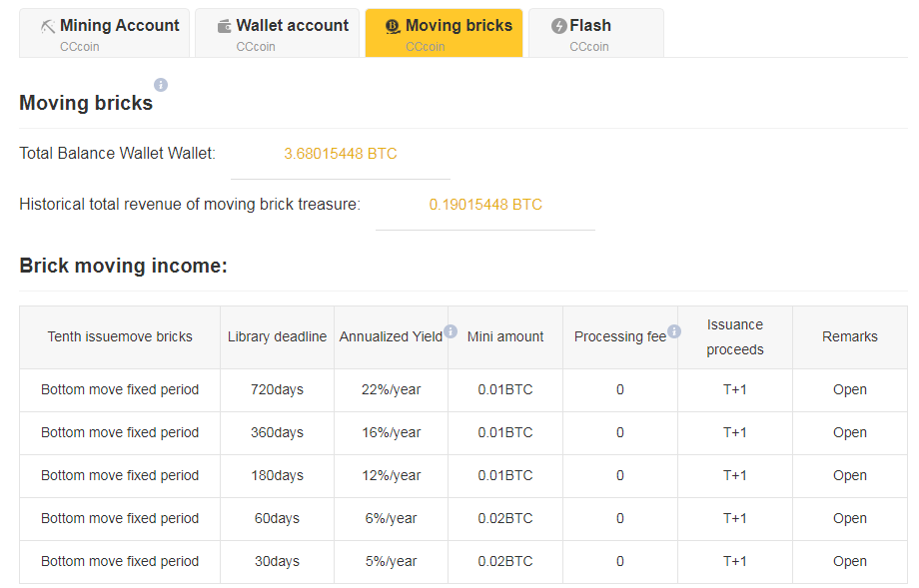
Task: Click the 3.68015448 BTC balance value
Action: [341, 154]
